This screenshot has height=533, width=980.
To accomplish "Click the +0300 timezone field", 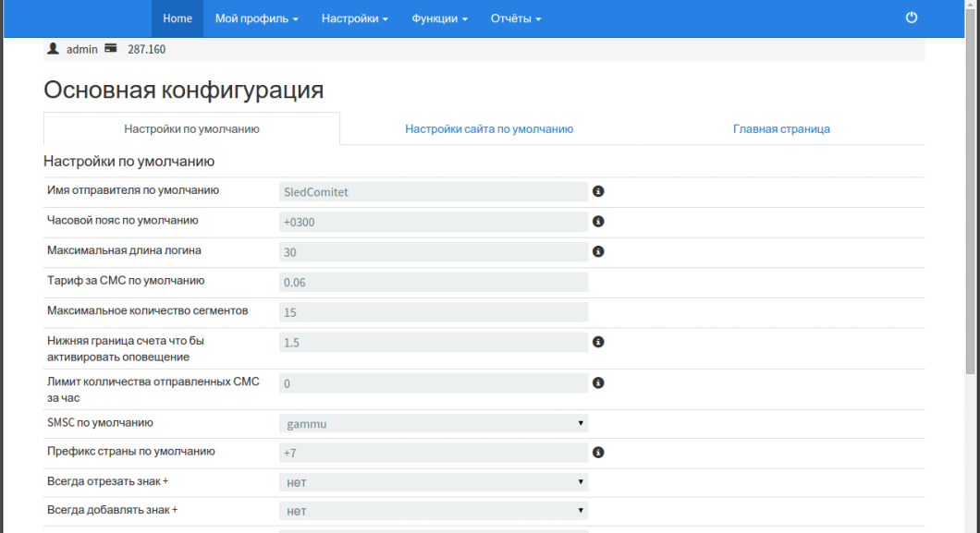I will pyautogui.click(x=433, y=222).
